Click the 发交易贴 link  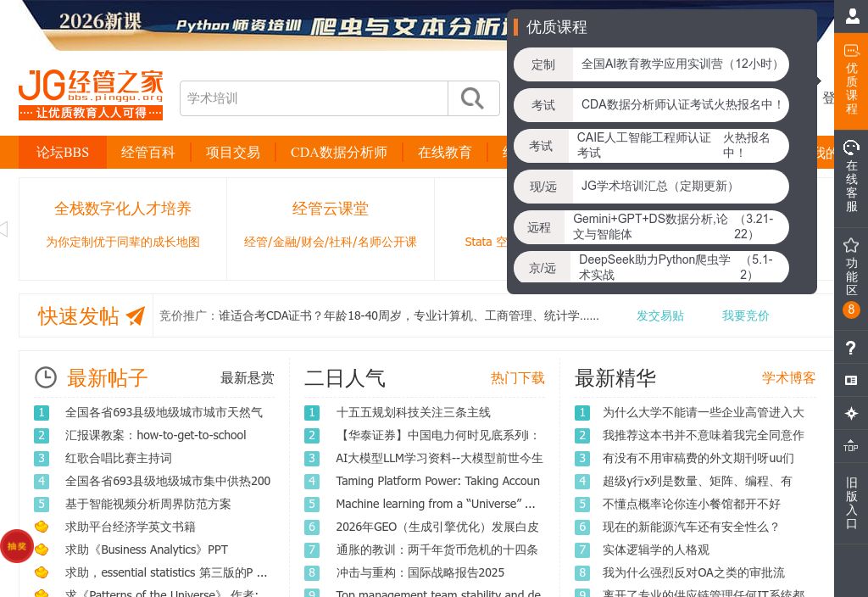coord(660,315)
